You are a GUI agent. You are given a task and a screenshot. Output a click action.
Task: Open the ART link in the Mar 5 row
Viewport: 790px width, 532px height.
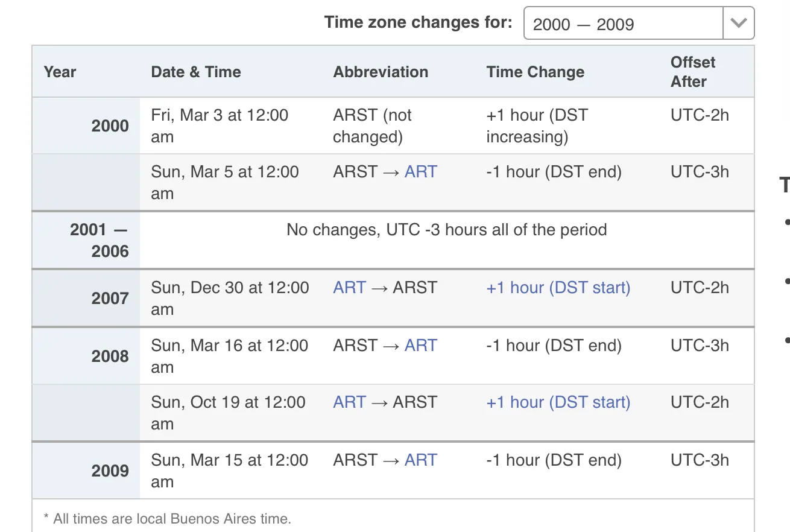pos(420,172)
